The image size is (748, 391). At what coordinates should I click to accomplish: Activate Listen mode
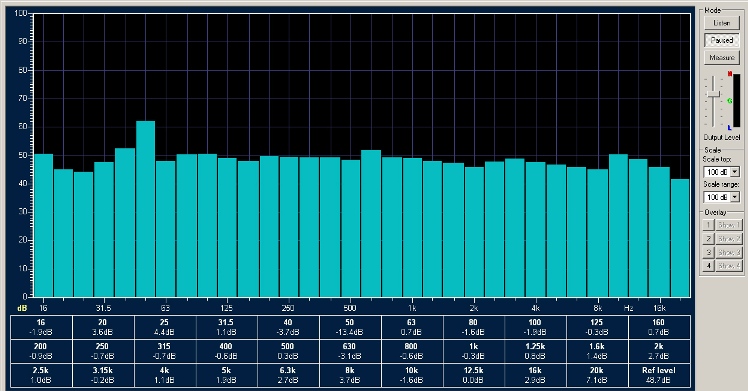(722, 23)
